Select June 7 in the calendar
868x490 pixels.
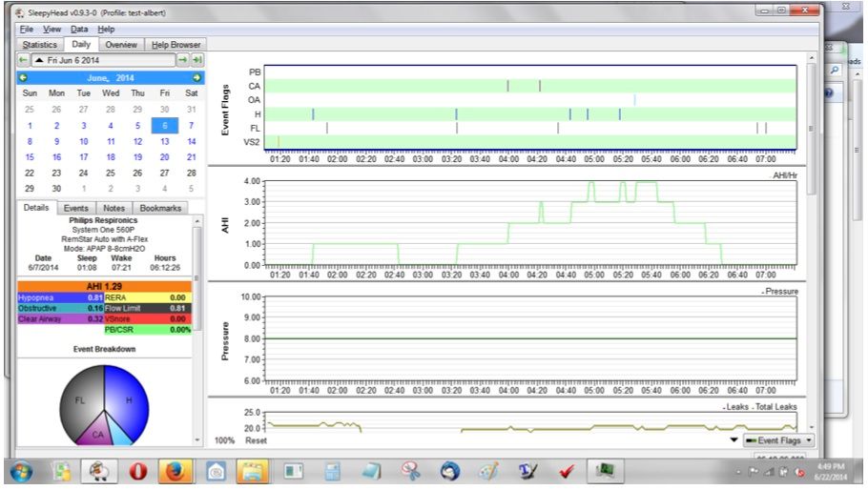pos(191,126)
